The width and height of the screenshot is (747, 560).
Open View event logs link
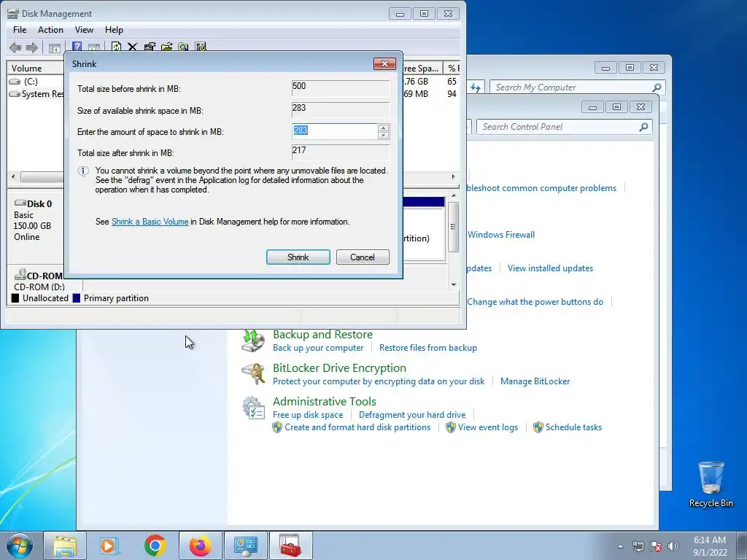[488, 427]
